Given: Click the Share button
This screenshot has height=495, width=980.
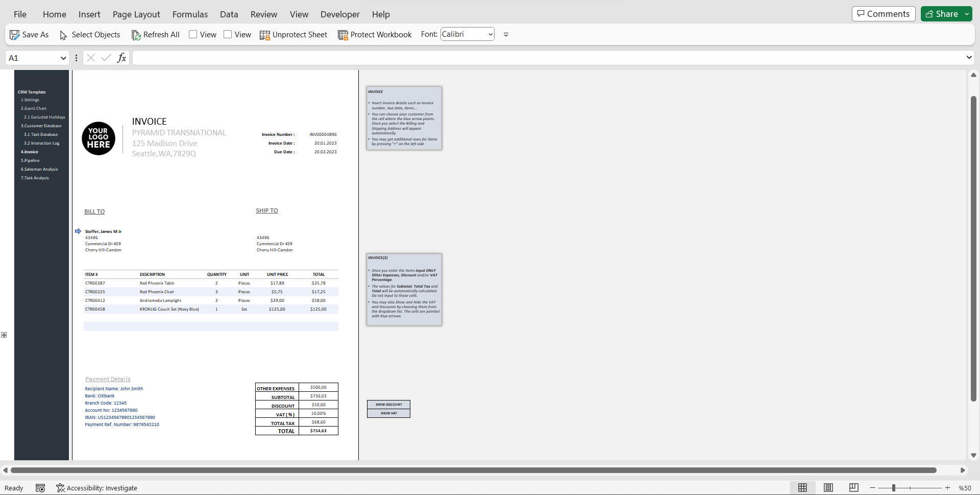Looking at the screenshot, I should pos(942,14).
